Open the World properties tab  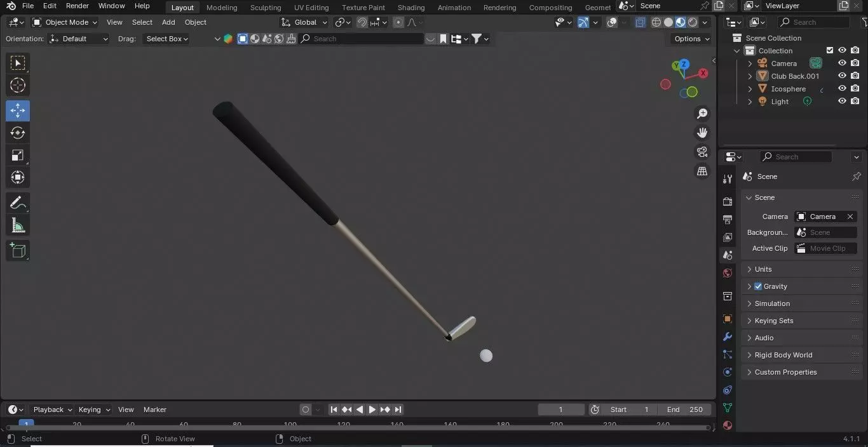click(728, 273)
